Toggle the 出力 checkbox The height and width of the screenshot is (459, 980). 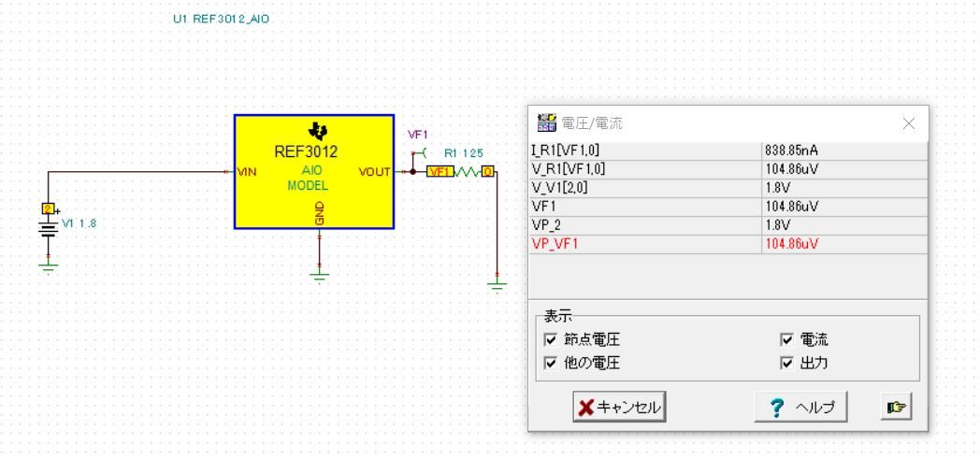coord(786,364)
